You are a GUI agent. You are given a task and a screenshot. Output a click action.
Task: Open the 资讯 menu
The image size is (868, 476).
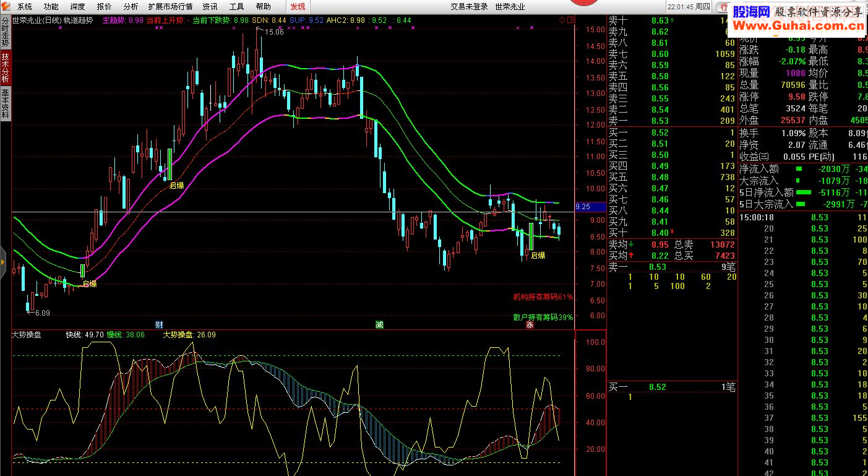click(210, 7)
